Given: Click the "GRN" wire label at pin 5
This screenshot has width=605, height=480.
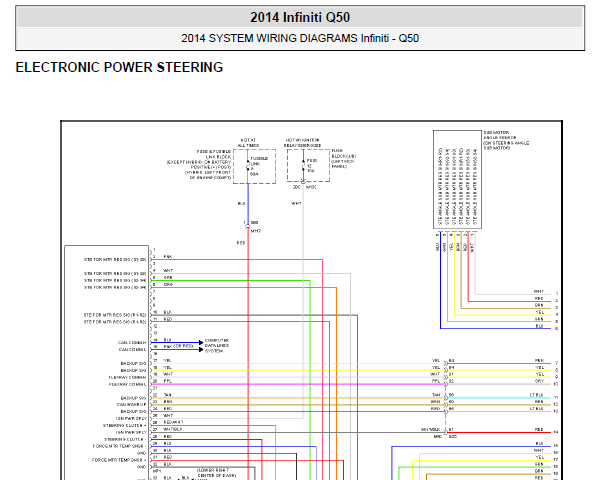Looking at the screenshot, I should click(167, 277).
